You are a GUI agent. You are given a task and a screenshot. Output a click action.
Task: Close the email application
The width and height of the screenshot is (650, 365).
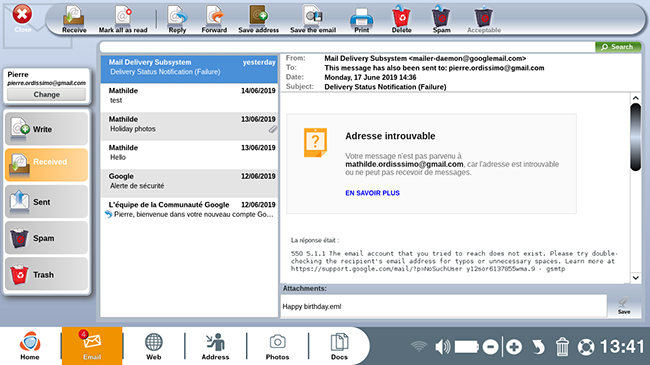point(22,18)
